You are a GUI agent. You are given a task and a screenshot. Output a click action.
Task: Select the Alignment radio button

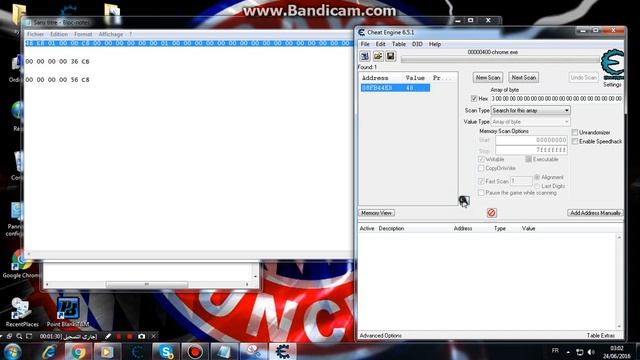(537, 177)
